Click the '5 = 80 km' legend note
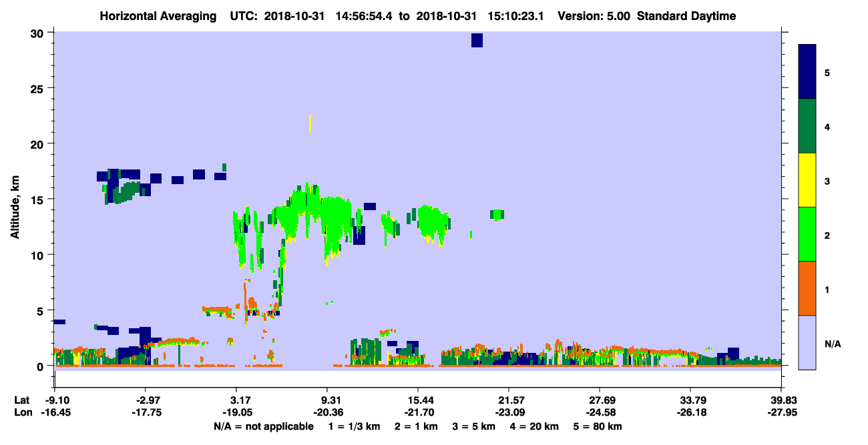 (x=598, y=426)
